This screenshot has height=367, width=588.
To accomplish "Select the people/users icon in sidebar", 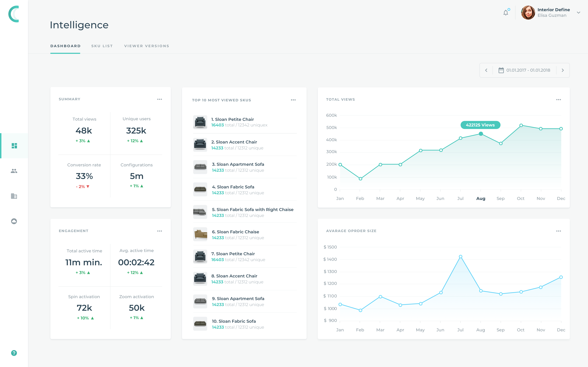I will click(x=14, y=171).
